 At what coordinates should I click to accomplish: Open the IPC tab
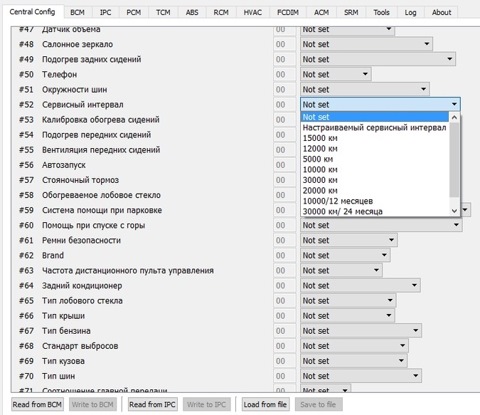pos(105,12)
